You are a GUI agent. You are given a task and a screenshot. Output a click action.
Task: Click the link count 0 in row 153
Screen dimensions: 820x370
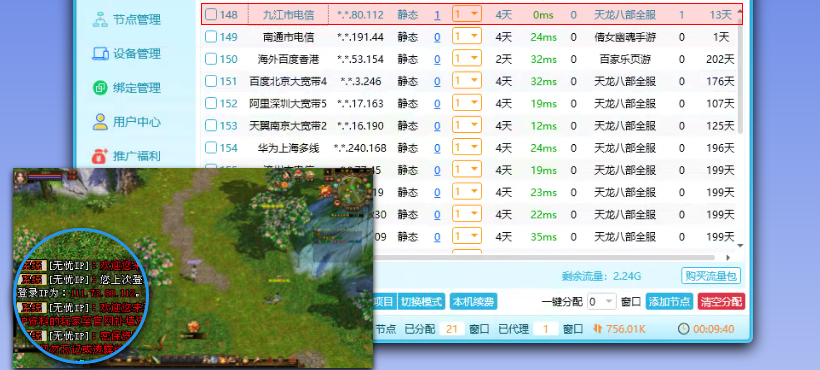[x=437, y=126]
